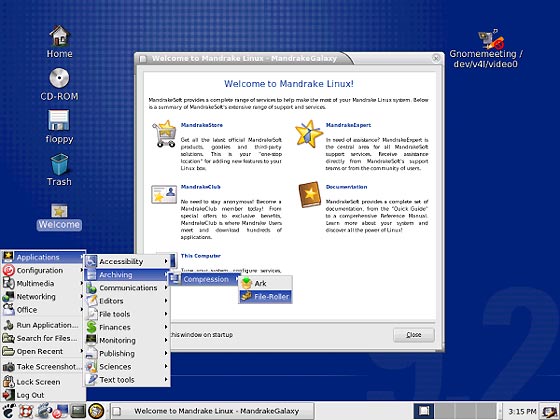Viewport: 560px width, 420px height.
Task: Expand the Editors submenu
Action: pos(127,301)
